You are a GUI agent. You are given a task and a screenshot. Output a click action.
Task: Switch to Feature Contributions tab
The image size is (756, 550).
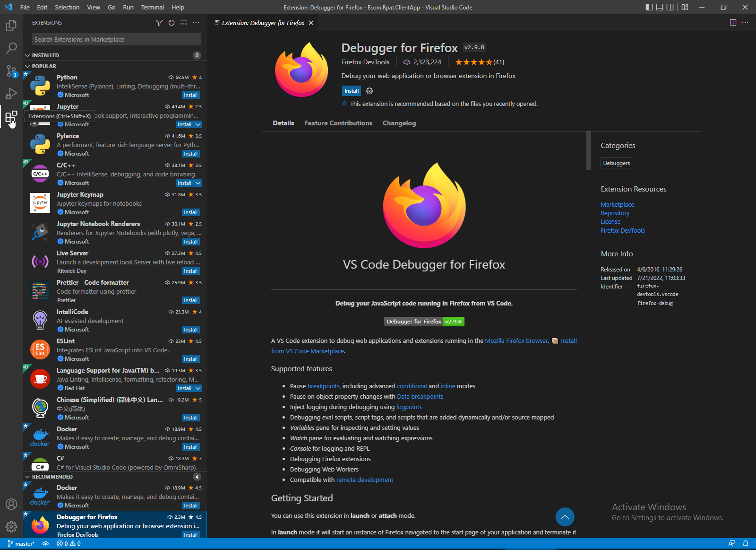pyautogui.click(x=338, y=123)
